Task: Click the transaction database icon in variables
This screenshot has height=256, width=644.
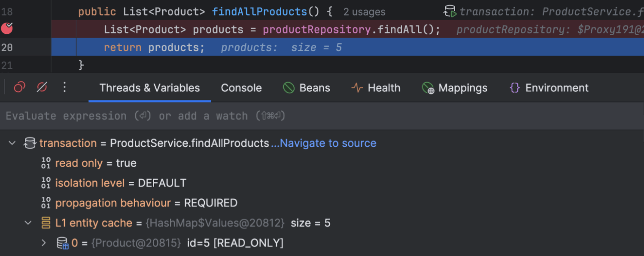Action: 30,143
